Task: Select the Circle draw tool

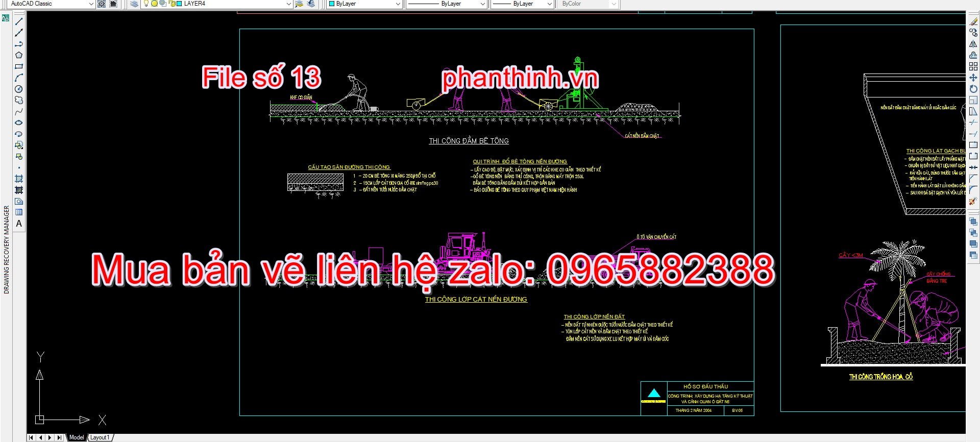Action: (19, 89)
